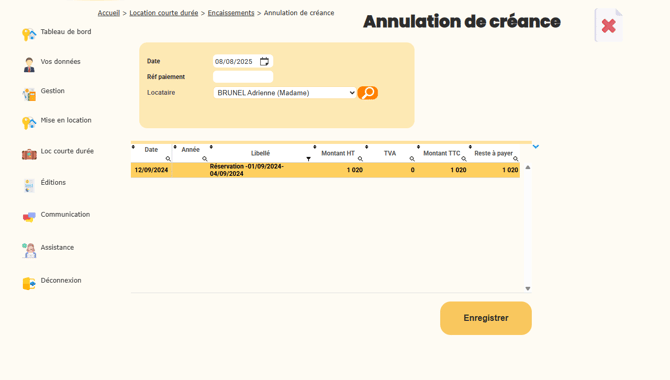The width and height of the screenshot is (670, 380).
Task: Click the Libellé column filter funnel icon
Action: 308,159
